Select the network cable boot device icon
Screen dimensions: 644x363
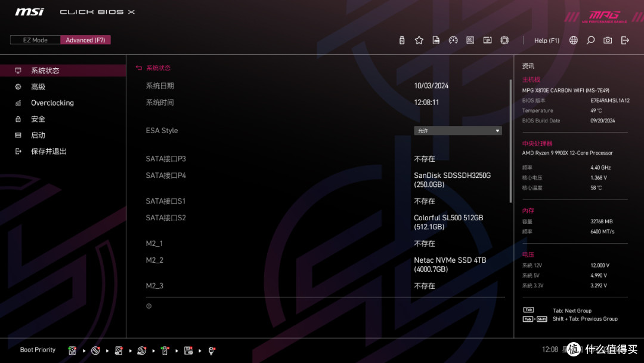click(x=211, y=350)
